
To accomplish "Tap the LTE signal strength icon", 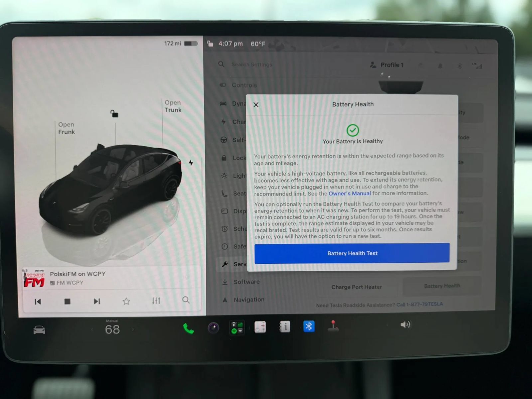I will click(x=477, y=66).
